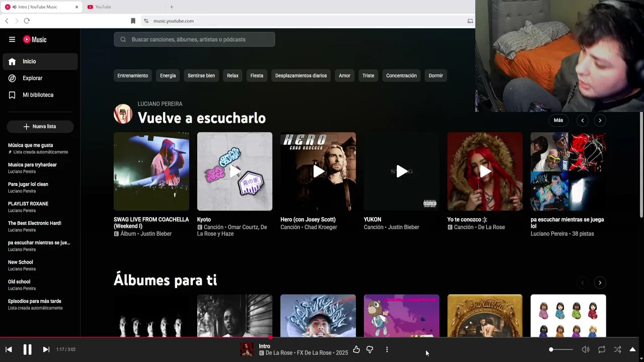
Task: Open Mi biblioteca in the sidebar
Action: click(40, 95)
